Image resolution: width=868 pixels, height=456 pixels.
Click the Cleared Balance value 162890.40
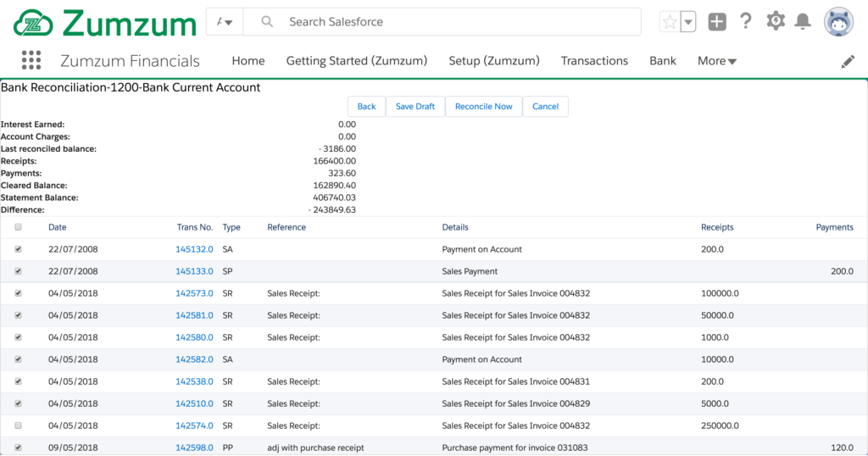pyautogui.click(x=334, y=186)
